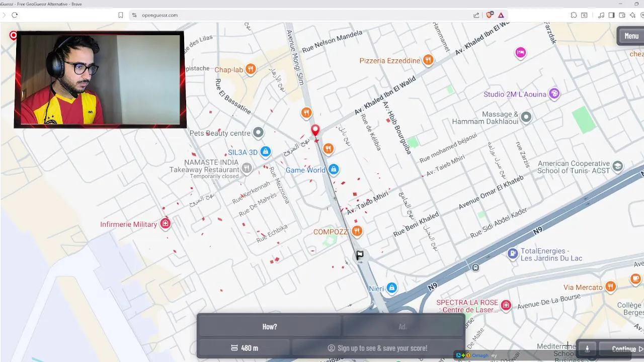Click the 480 m distance result
This screenshot has height=362, width=644.
245,348
